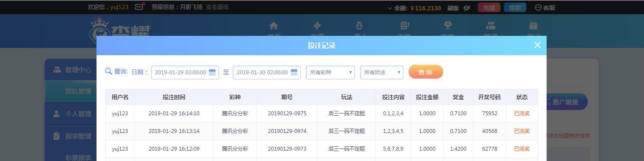Click the 彩种 column header
Image resolution: width=644 pixels, height=161 pixels.
pos(235,97)
